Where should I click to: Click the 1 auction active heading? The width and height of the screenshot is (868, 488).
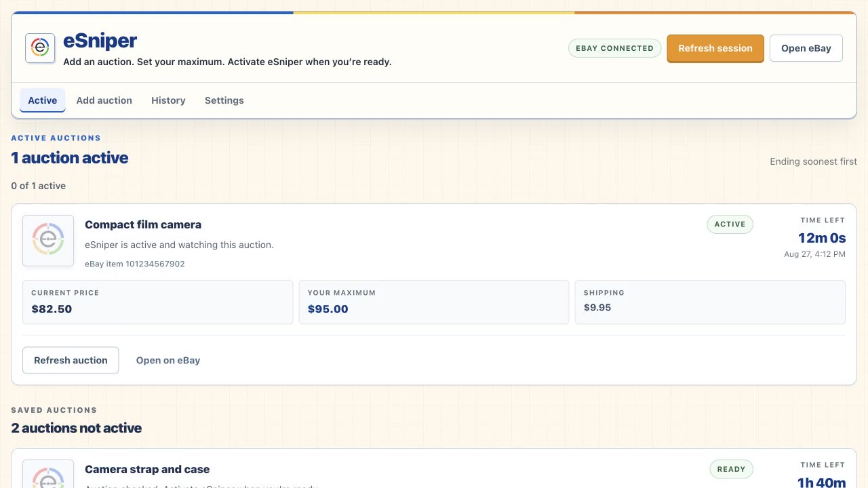(70, 158)
